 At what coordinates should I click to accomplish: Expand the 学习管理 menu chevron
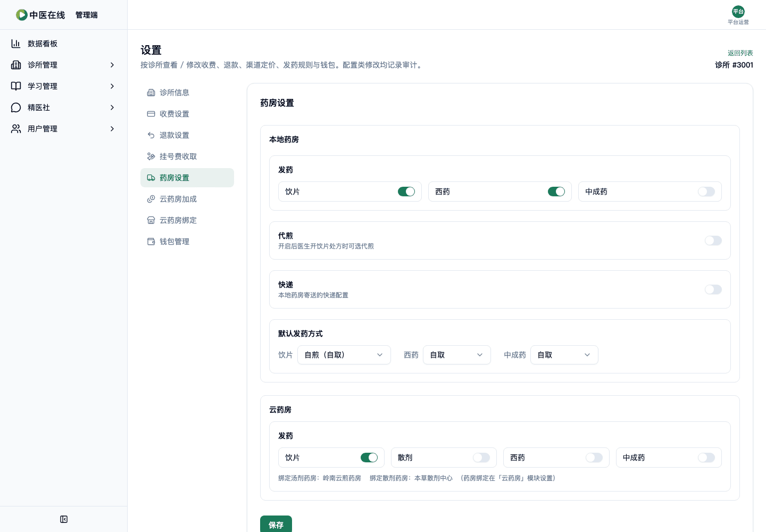[x=112, y=86]
